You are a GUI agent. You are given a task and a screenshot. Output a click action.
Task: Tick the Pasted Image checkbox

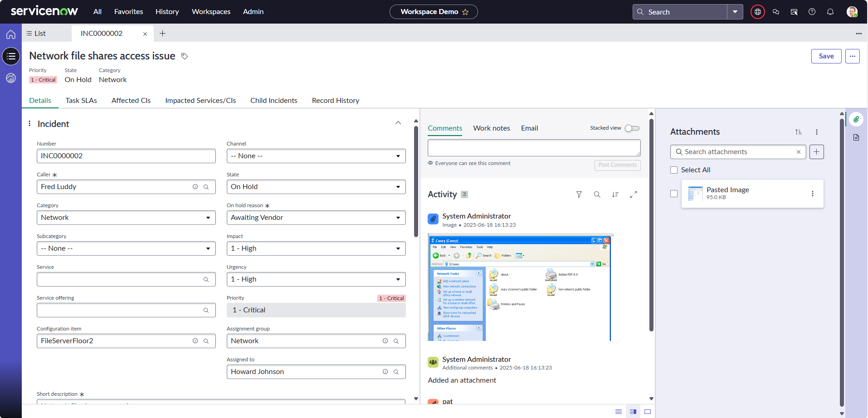[x=674, y=194]
